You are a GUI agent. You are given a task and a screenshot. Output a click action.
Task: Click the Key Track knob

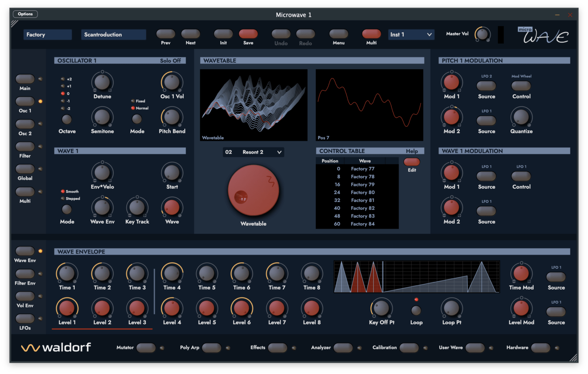pos(137,207)
